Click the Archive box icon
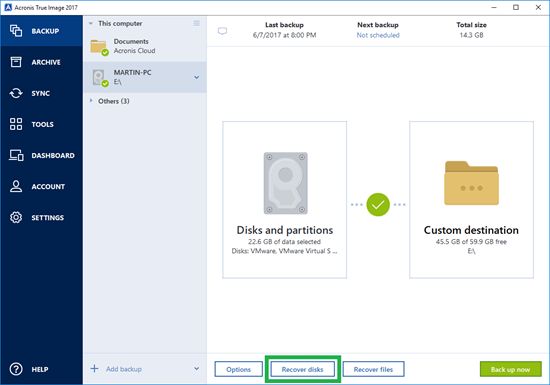Viewport: 550px width, 385px height. (x=16, y=62)
